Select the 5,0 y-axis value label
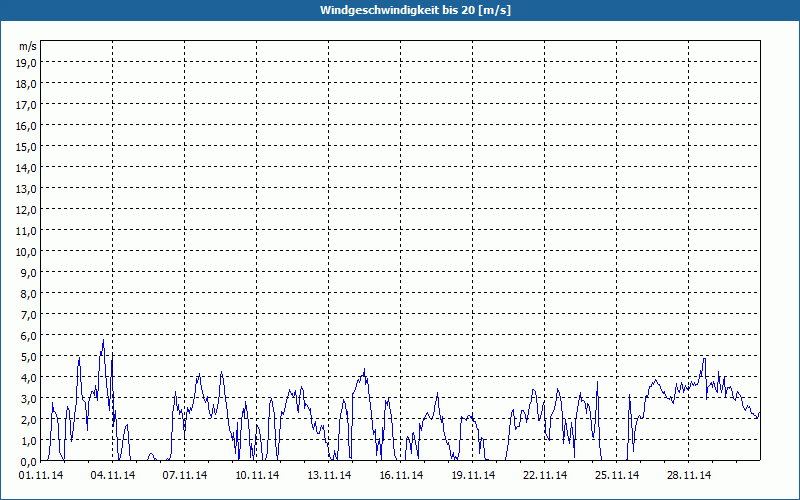This screenshot has height=500, width=800. [x=27, y=357]
